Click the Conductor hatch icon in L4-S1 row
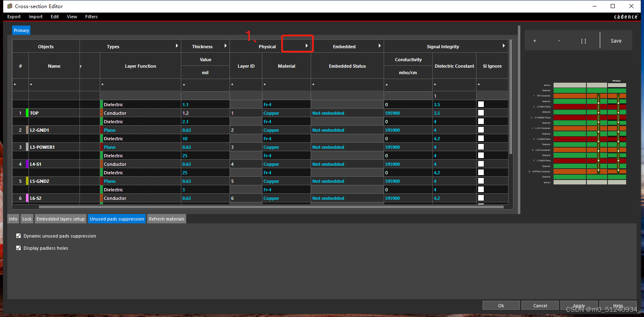Screen dimensions: 644x317 101,164
